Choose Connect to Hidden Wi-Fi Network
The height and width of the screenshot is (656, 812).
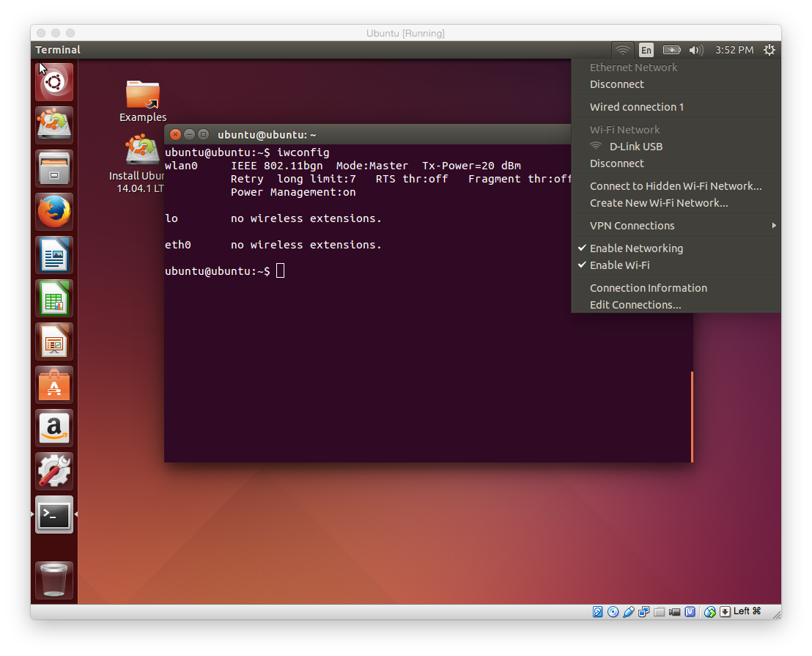coord(676,186)
